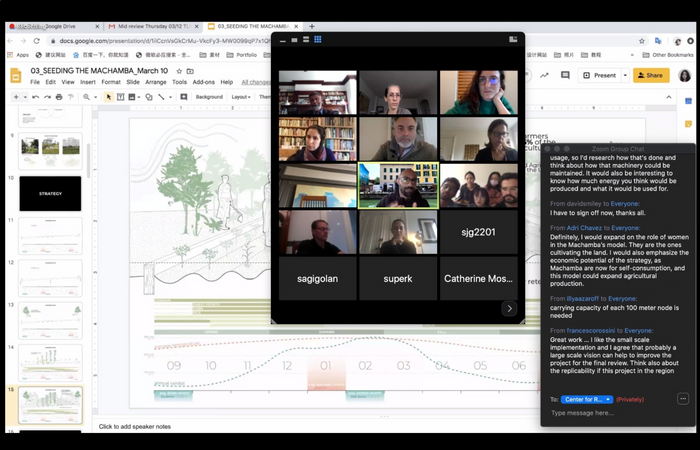Viewport: 700px width, 450px height.
Task: Select the sjg2201 participant tile
Action: point(479,232)
